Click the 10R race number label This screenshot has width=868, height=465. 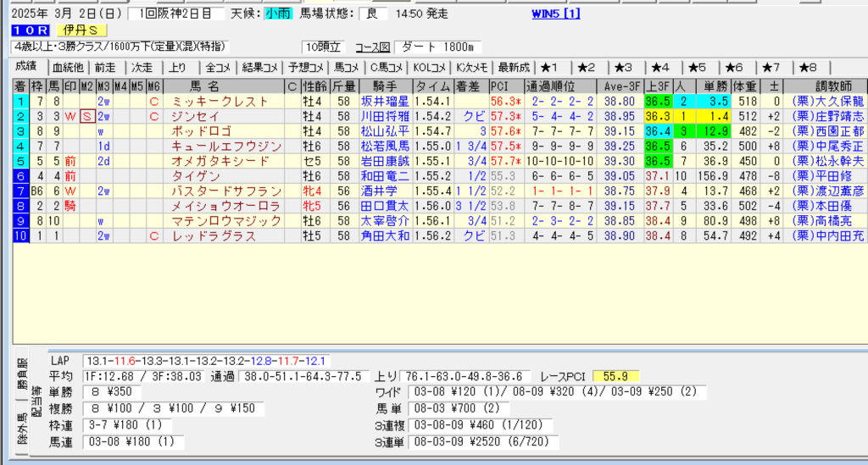pyautogui.click(x=31, y=30)
